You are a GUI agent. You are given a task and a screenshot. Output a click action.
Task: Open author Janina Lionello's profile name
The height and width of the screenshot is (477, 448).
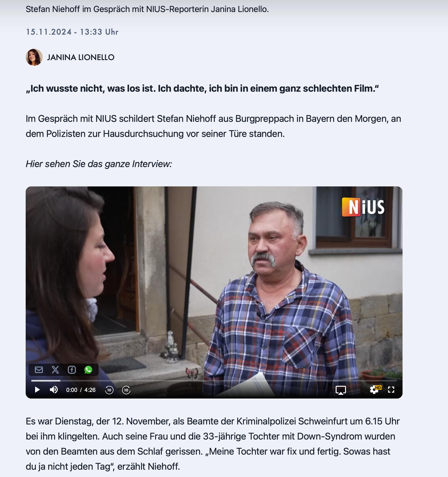81,57
